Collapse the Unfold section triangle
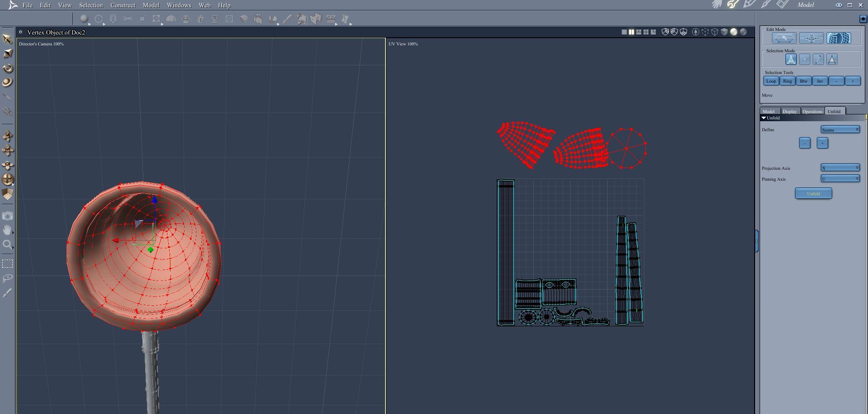Viewport: 868px width, 414px height. point(764,118)
